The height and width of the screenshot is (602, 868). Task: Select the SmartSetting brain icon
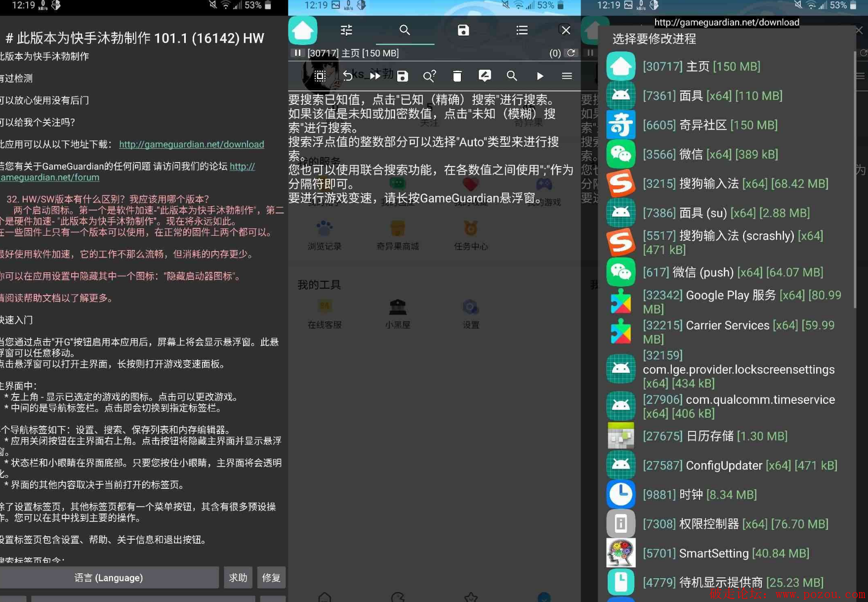pos(620,553)
